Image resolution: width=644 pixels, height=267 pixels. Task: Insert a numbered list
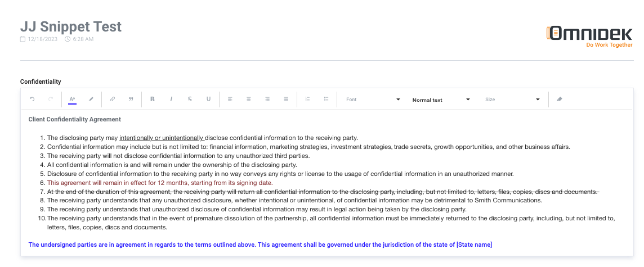click(x=307, y=99)
